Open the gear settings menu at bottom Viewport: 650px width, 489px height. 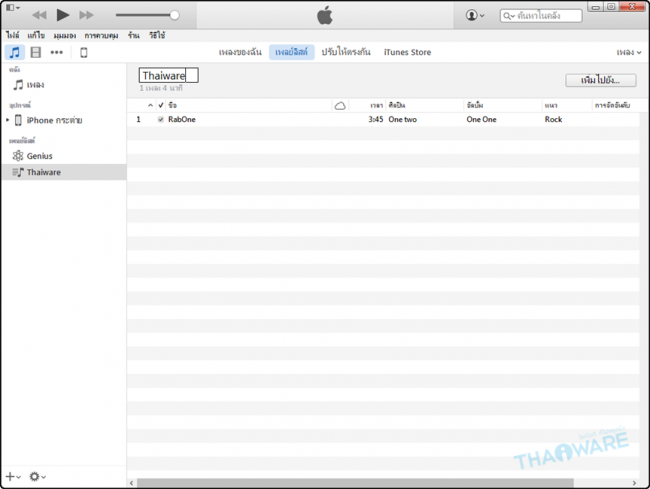[37, 477]
